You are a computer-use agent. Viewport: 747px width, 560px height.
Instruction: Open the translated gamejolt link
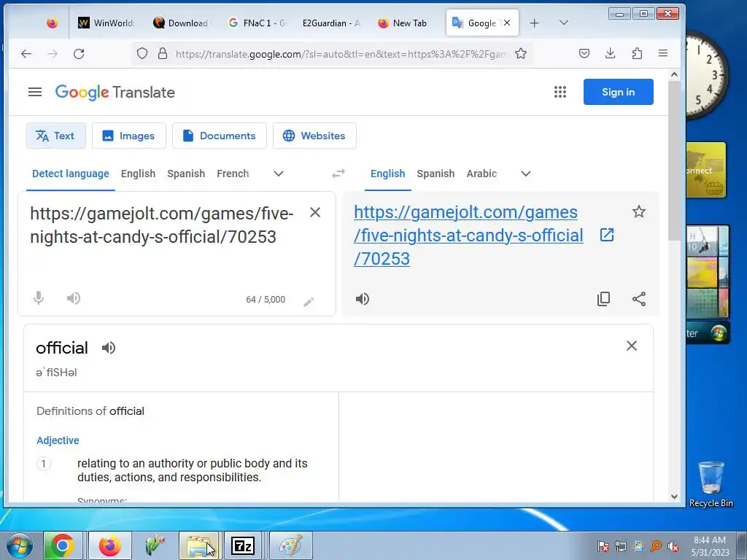click(468, 236)
